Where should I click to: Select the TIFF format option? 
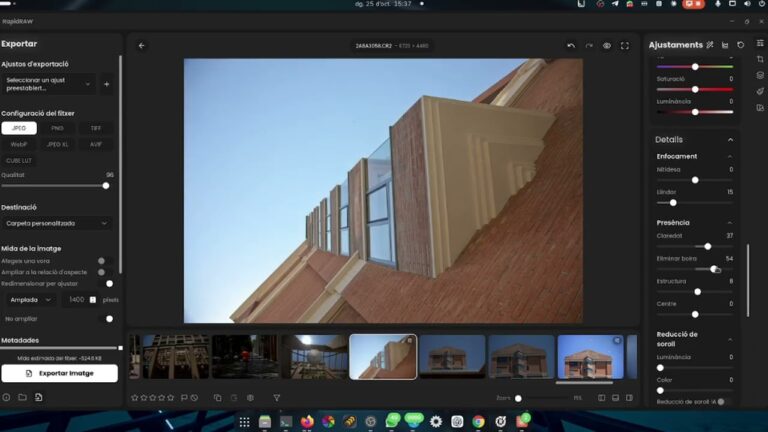(x=96, y=128)
